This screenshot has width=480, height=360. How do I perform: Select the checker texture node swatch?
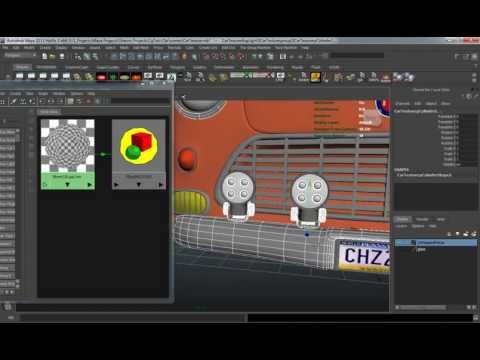[68, 146]
